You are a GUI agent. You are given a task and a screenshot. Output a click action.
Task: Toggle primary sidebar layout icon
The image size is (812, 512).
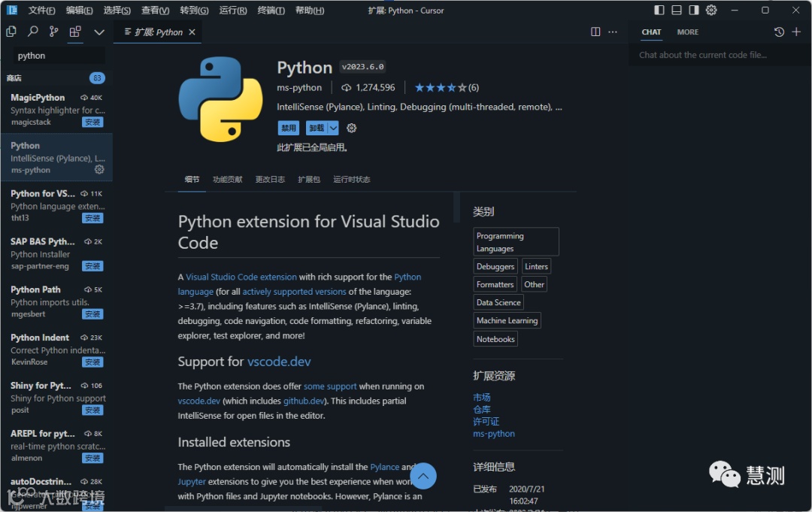[x=659, y=10]
